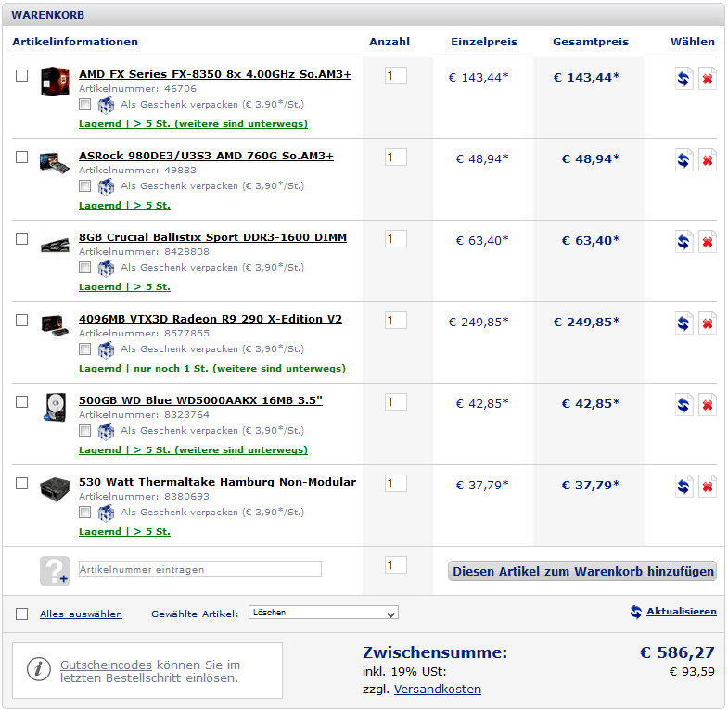This screenshot has height=709, width=728.
Task: Click the quantity field next to Artikelnummer eintragen
Action: 396,565
